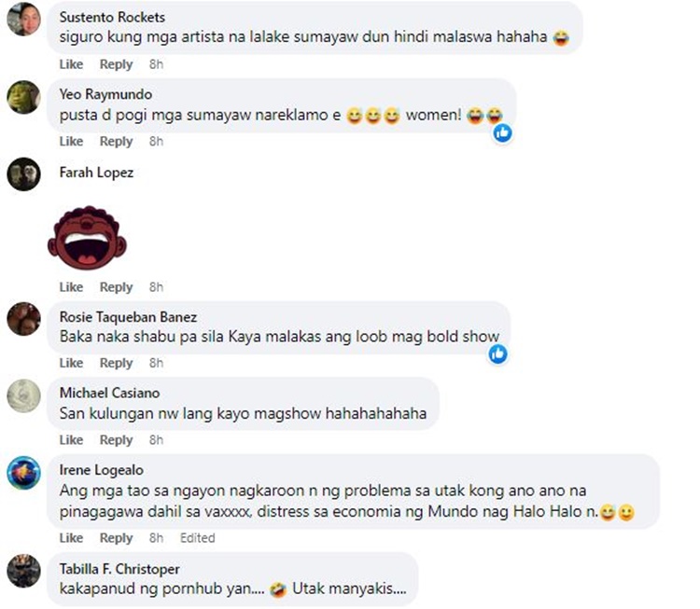This screenshot has width=700, height=609.
Task: Reply to Yeo Raymundo's comment
Action: click(116, 142)
